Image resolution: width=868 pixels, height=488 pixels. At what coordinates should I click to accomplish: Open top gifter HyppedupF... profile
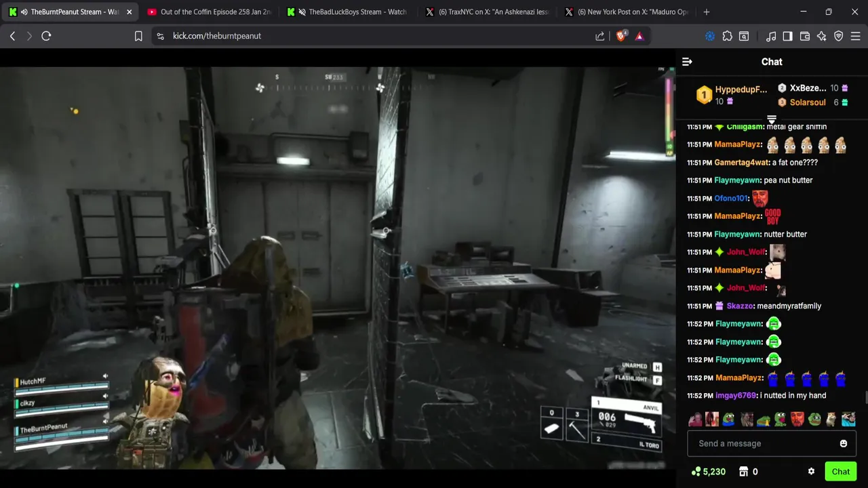[732, 96]
